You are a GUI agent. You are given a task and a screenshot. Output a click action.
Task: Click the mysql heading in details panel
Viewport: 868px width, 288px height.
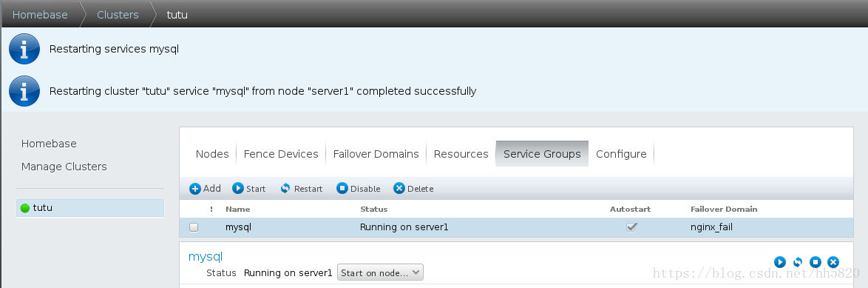click(206, 256)
